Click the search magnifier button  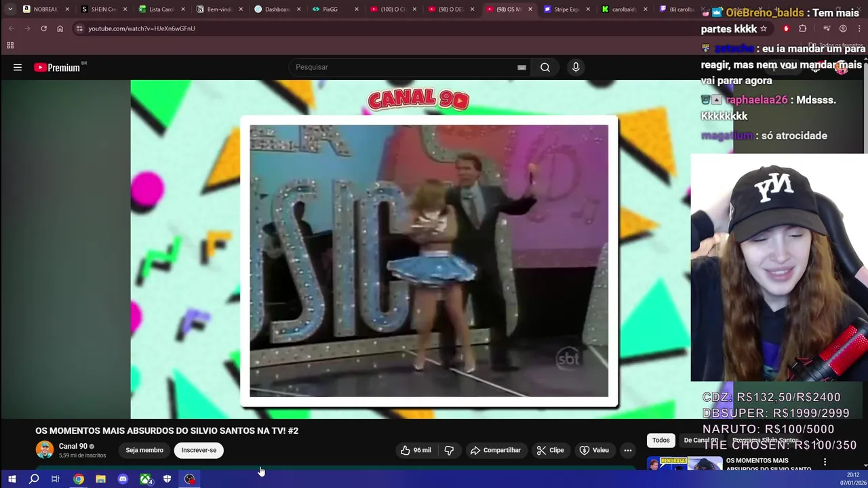pyautogui.click(x=545, y=67)
